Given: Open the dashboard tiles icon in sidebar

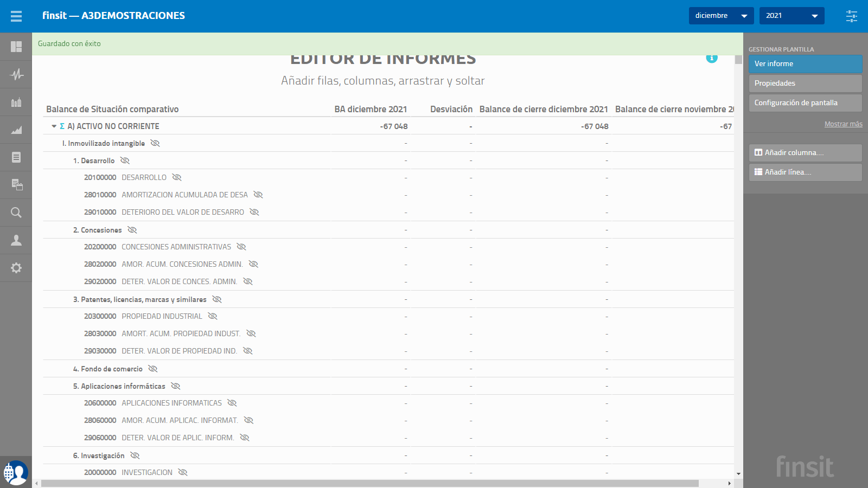Looking at the screenshot, I should coord(16,47).
